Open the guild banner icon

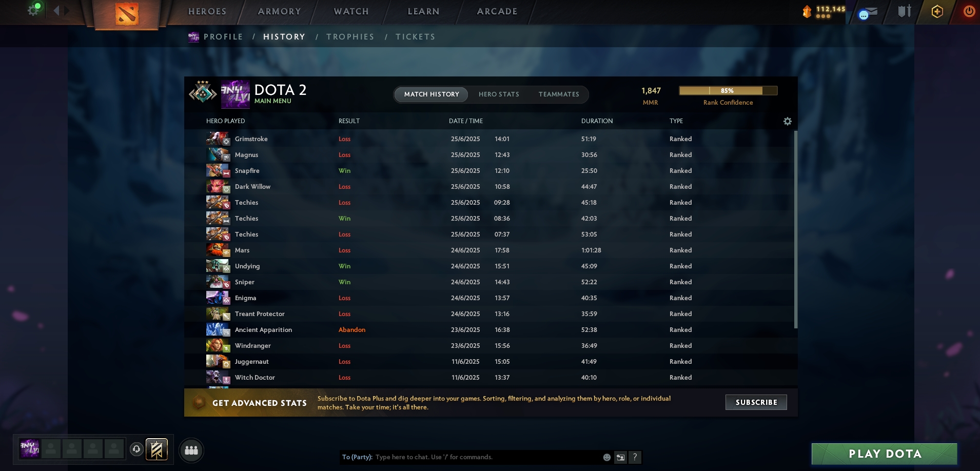point(156,449)
